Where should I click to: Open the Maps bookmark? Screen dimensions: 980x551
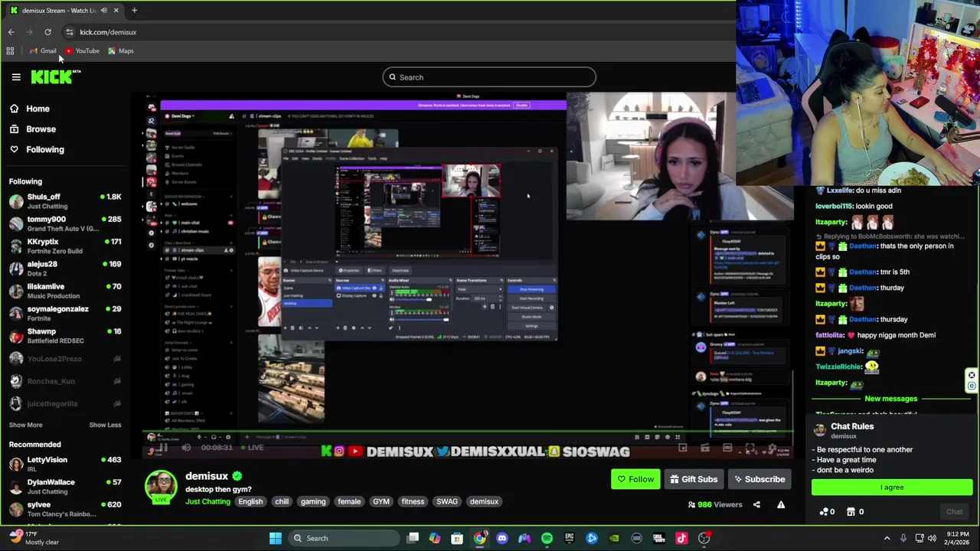tap(120, 51)
